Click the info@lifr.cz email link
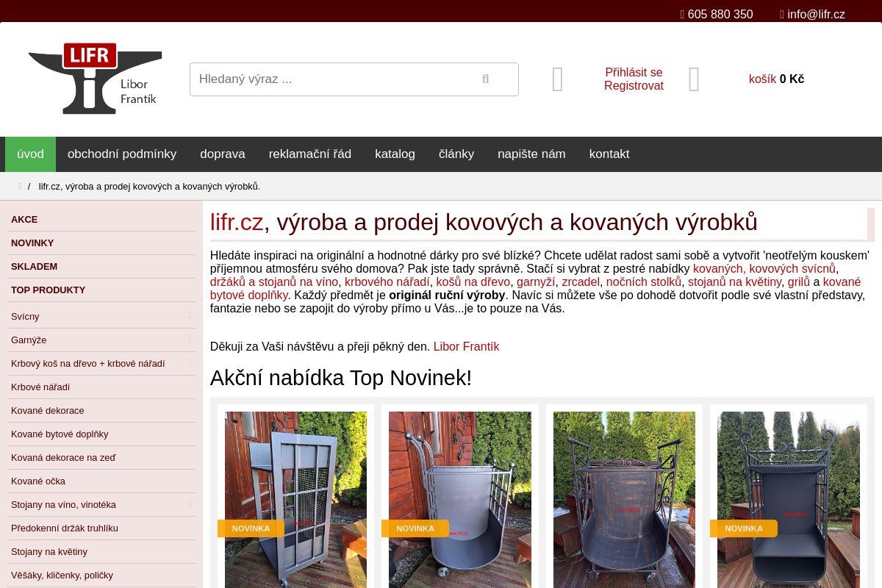The width and height of the screenshot is (882, 588). pyautogui.click(x=816, y=14)
